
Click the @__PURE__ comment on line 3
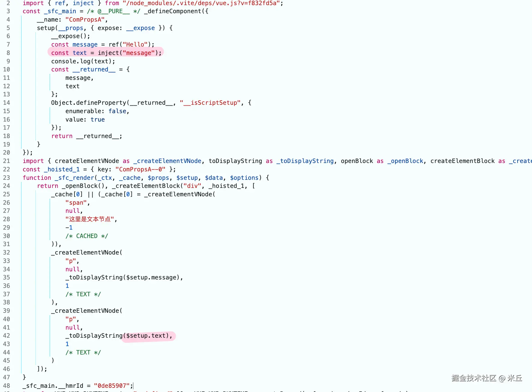point(114,11)
